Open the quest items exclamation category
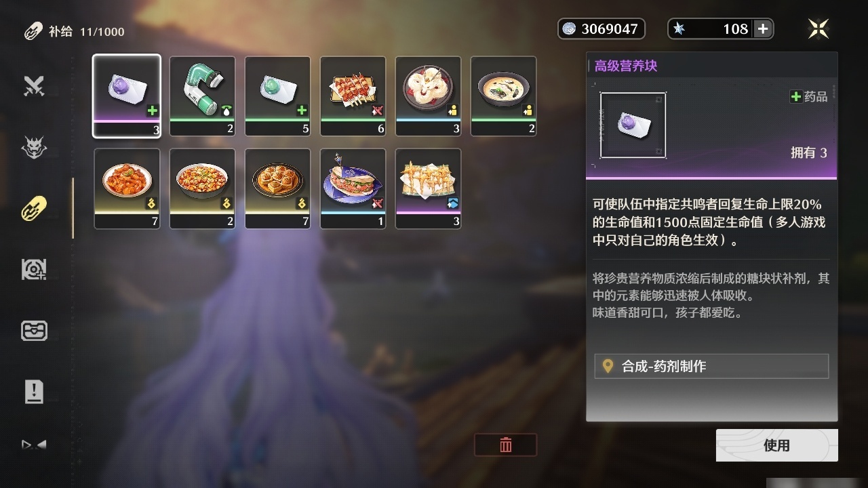 (34, 392)
